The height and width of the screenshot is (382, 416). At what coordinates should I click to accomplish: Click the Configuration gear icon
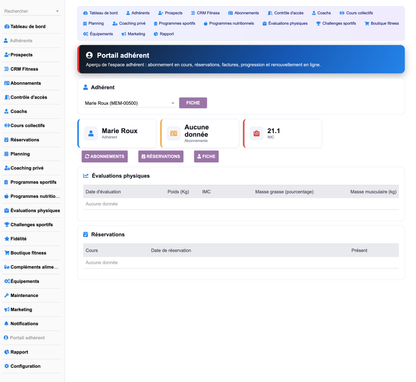coord(6,366)
